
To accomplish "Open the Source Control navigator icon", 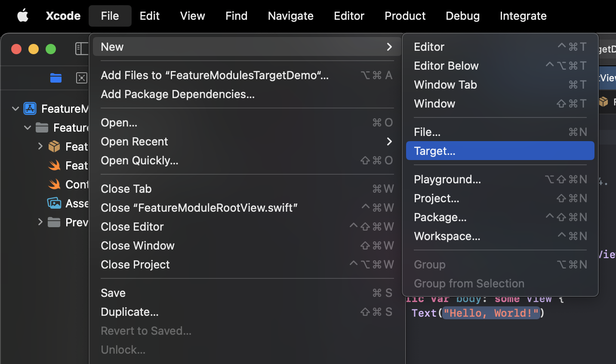I will [x=81, y=78].
